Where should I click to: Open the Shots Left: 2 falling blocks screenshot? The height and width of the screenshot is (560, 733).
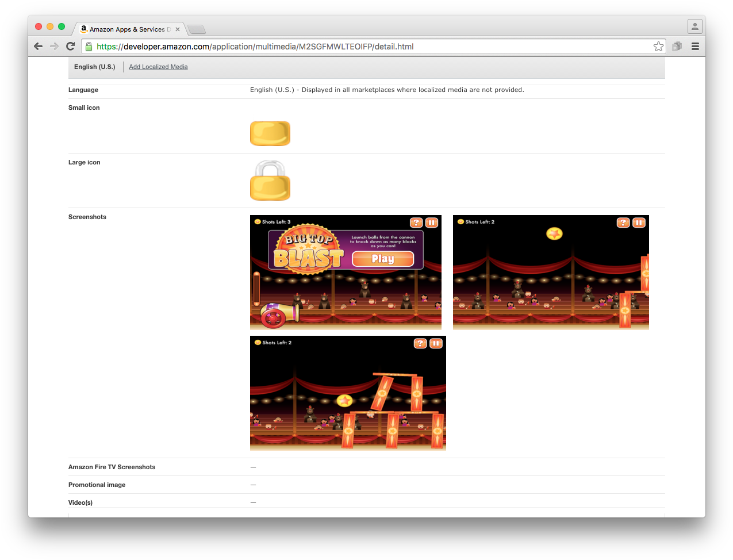pos(550,271)
